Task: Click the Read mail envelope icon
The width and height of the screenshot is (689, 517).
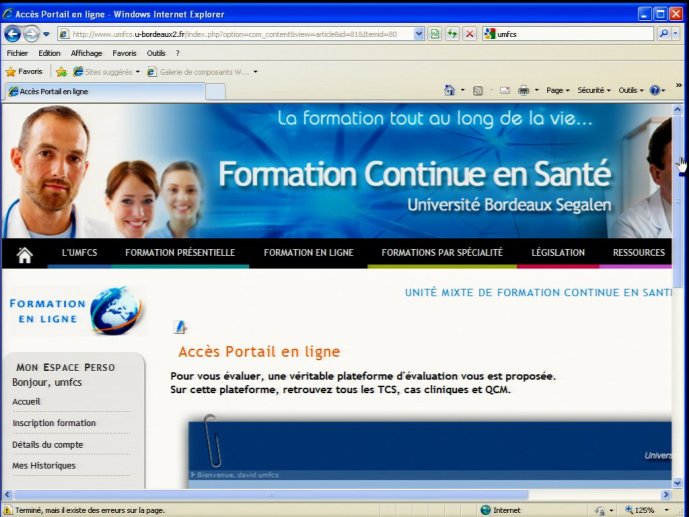Action: pyautogui.click(x=505, y=90)
